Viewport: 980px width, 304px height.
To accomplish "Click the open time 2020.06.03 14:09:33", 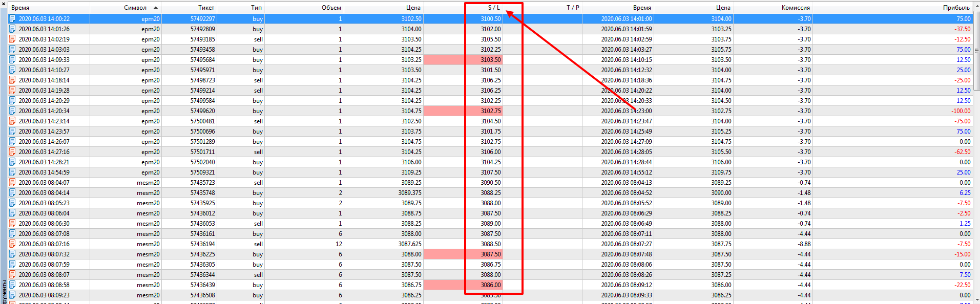I will point(44,60).
